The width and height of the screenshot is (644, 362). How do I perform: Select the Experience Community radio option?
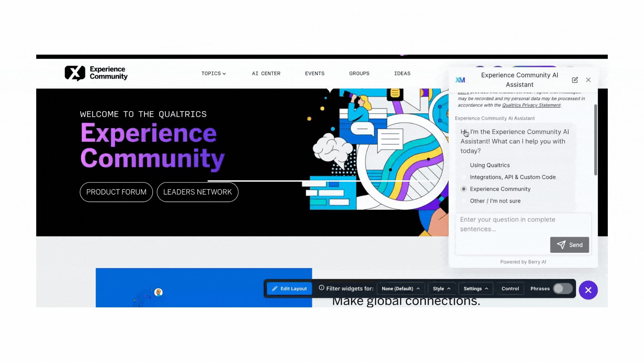(464, 189)
